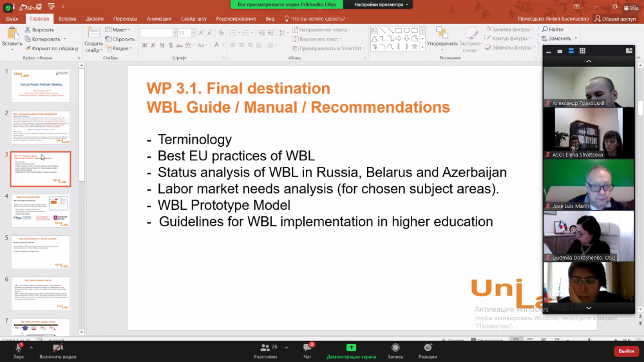Click the Cut (Вырезать) scissors button
The height and width of the screenshot is (362, 644).
pyautogui.click(x=39, y=30)
